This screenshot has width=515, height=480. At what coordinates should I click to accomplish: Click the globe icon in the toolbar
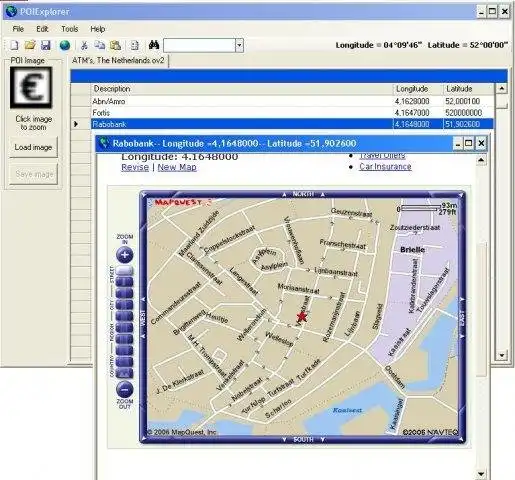pyautogui.click(x=65, y=45)
